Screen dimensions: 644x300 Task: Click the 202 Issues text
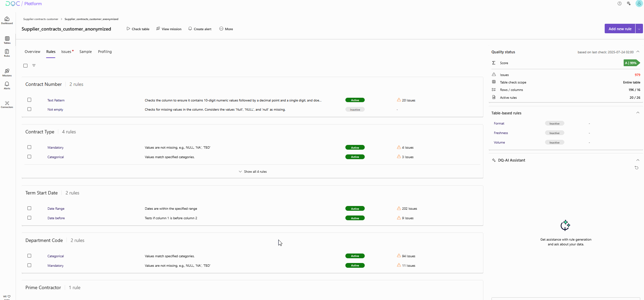[x=409, y=209]
